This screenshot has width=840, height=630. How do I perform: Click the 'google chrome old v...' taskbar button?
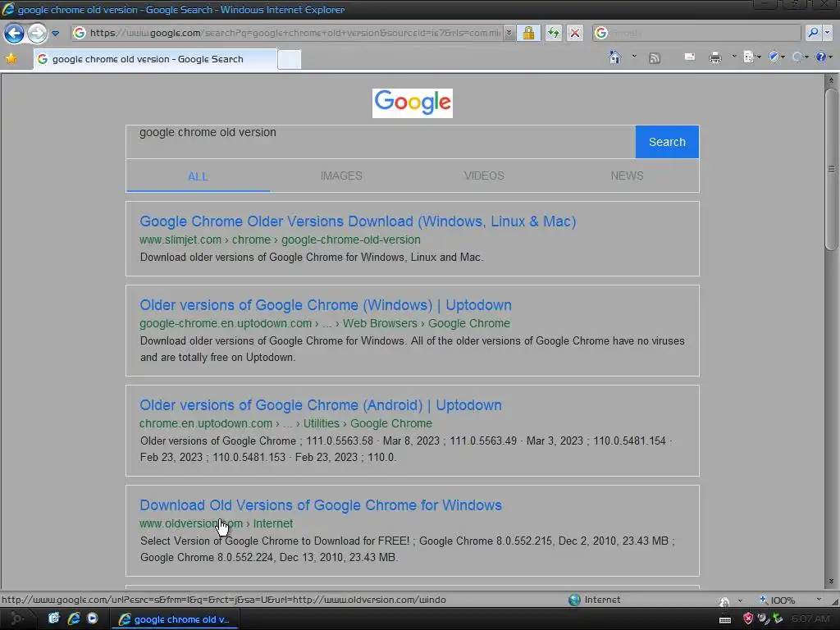(176, 619)
